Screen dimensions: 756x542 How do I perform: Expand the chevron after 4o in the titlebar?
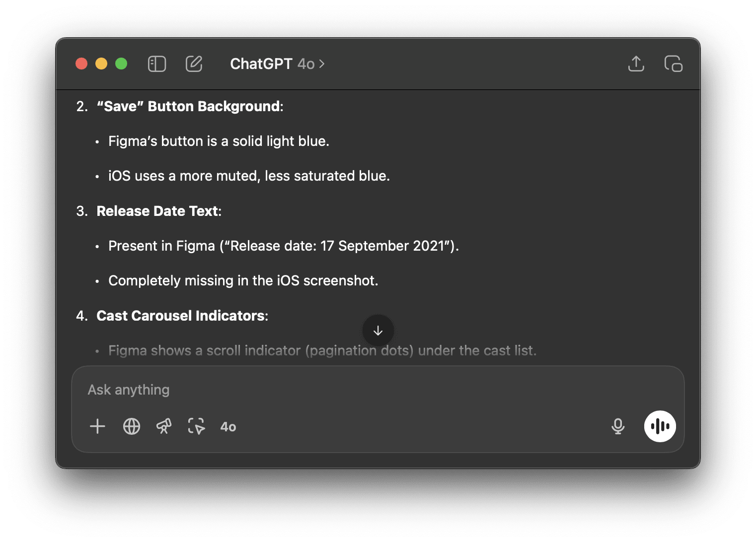pos(322,64)
